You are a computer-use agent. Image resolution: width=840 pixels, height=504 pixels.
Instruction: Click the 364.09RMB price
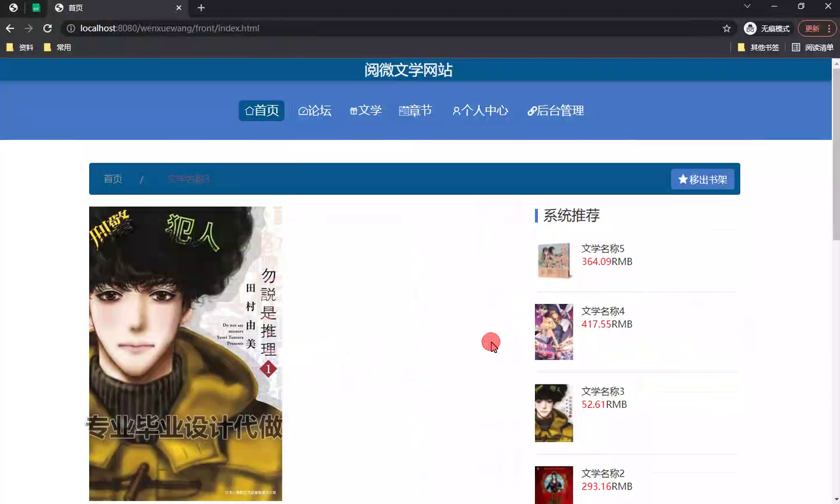coord(607,261)
